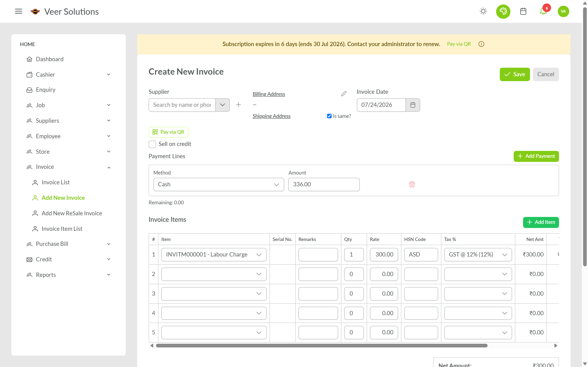Toggle light/dark theme sun icon
The height and width of the screenshot is (367, 588).
coord(483,11)
